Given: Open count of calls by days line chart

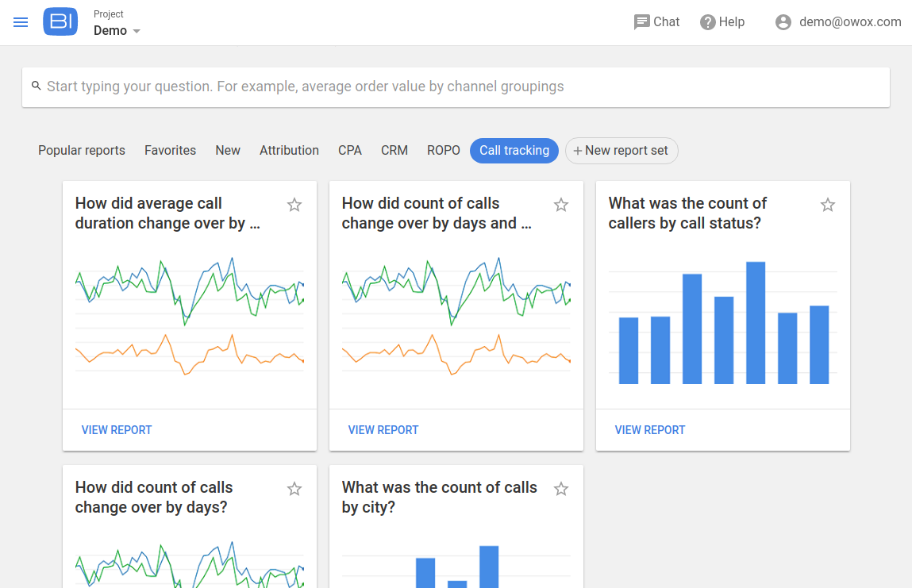Looking at the screenshot, I should coord(190,563).
